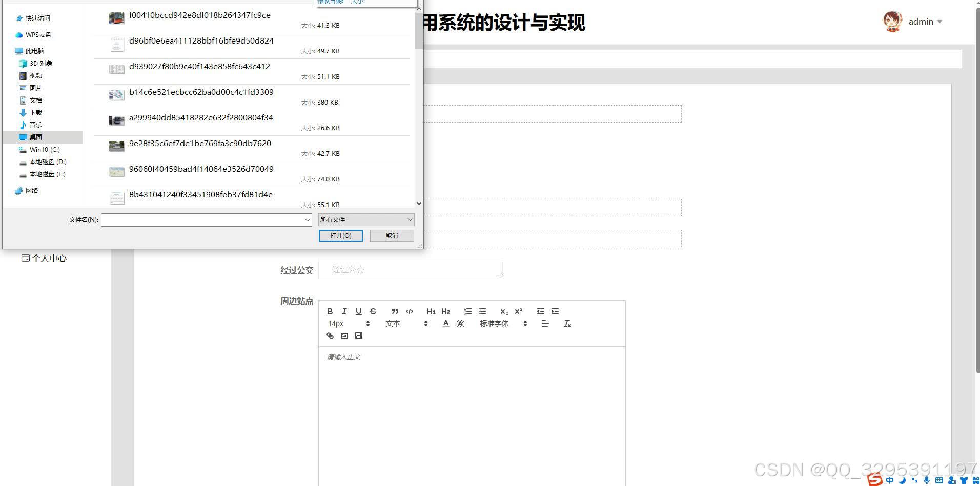
Task: Toggle bold formatting in the editor
Action: (x=330, y=311)
